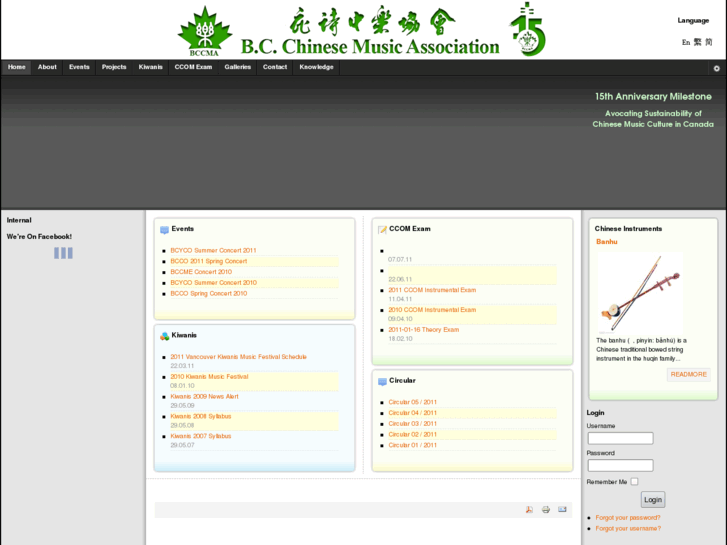Open Kiwanis 2007 Syllabus link
This screenshot has height=545, width=727.
click(x=201, y=436)
